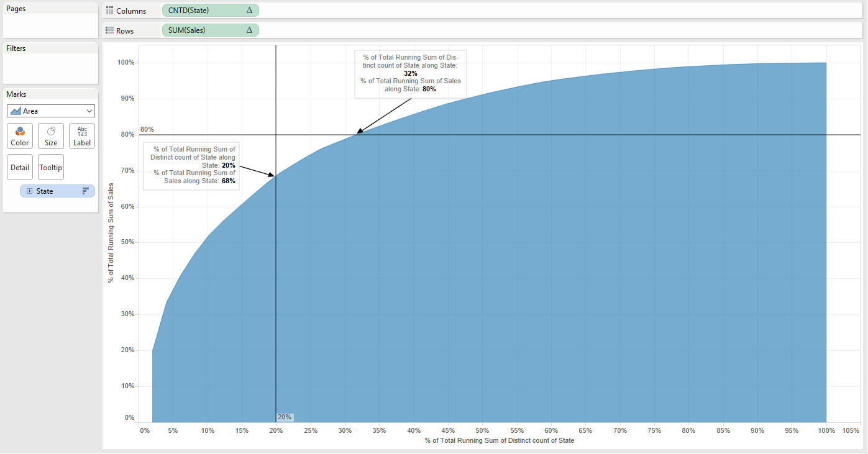Click the 45% tick on the horizontal axis

coord(448,430)
